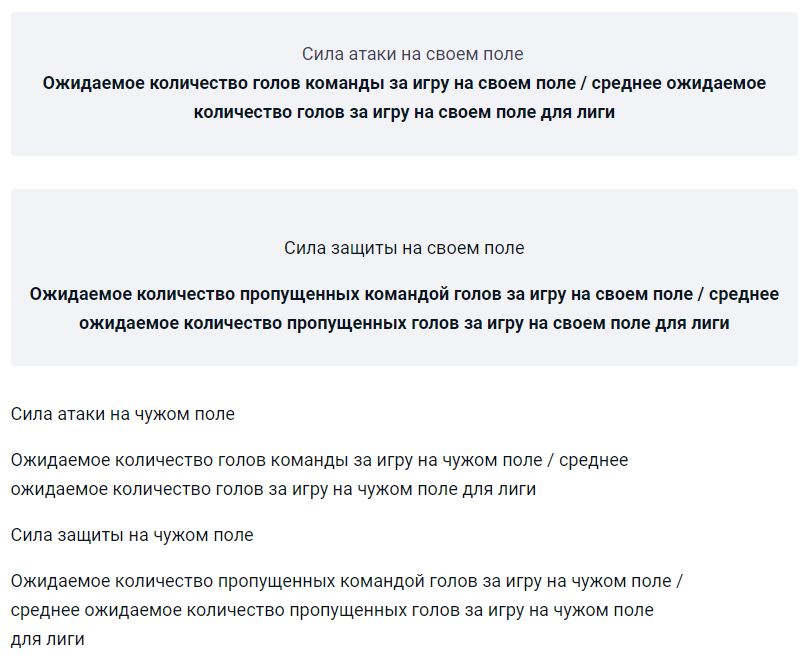809x665 pixels.
Task: Click the word 'среднее' ending the attack paragraph line
Action: pos(593,460)
